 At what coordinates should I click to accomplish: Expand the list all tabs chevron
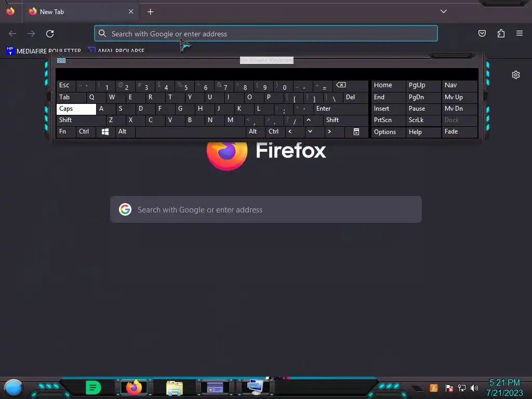point(444,11)
